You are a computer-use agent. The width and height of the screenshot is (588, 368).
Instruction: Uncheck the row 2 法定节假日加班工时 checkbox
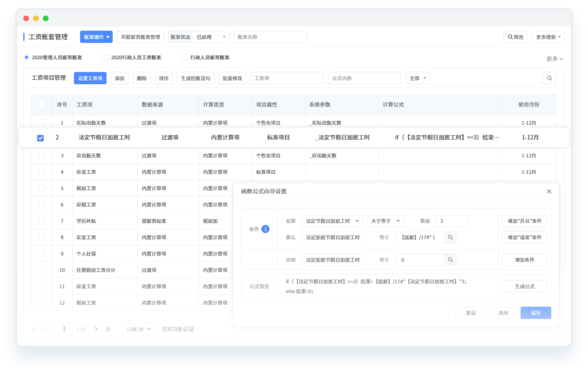[x=40, y=138]
